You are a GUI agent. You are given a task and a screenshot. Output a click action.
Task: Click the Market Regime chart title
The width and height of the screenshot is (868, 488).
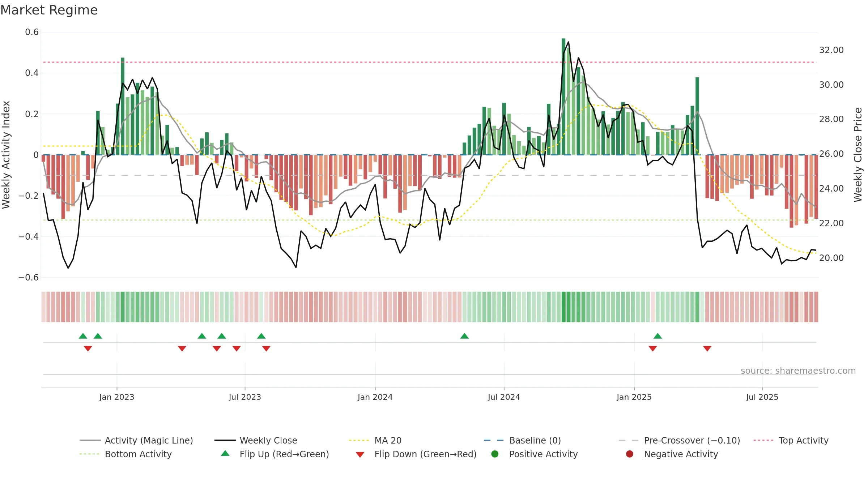click(x=49, y=10)
